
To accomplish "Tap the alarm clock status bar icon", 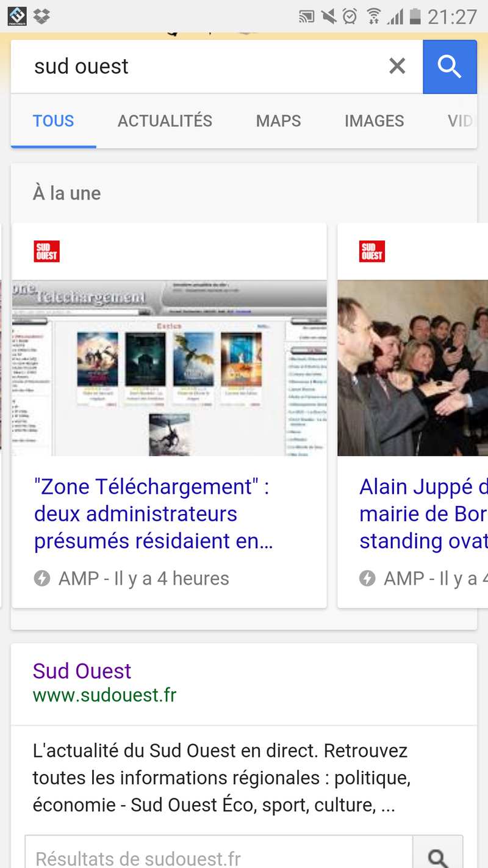I will tap(350, 16).
